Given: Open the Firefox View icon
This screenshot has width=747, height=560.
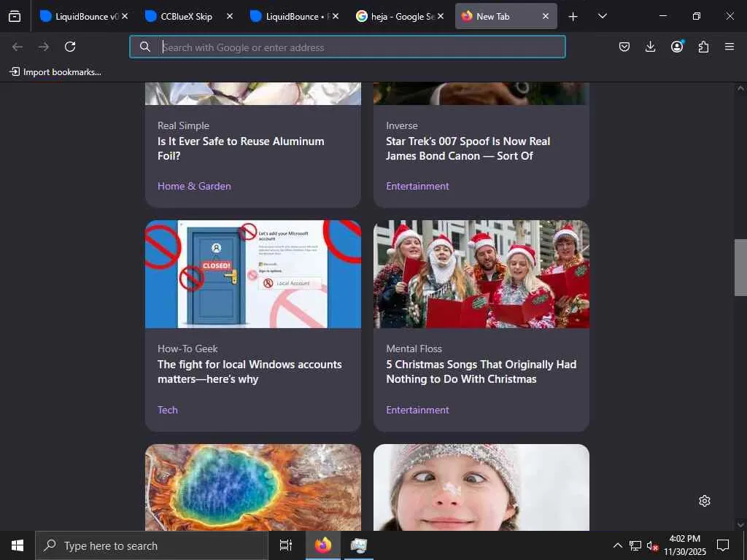Looking at the screenshot, I should point(15,16).
